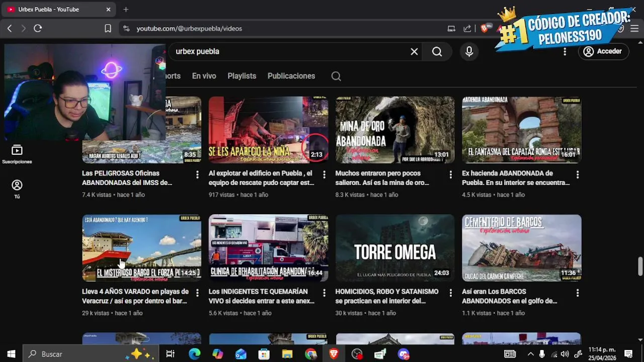Launch Microsoft Edge from taskbar
The height and width of the screenshot is (362, 644).
(x=194, y=354)
